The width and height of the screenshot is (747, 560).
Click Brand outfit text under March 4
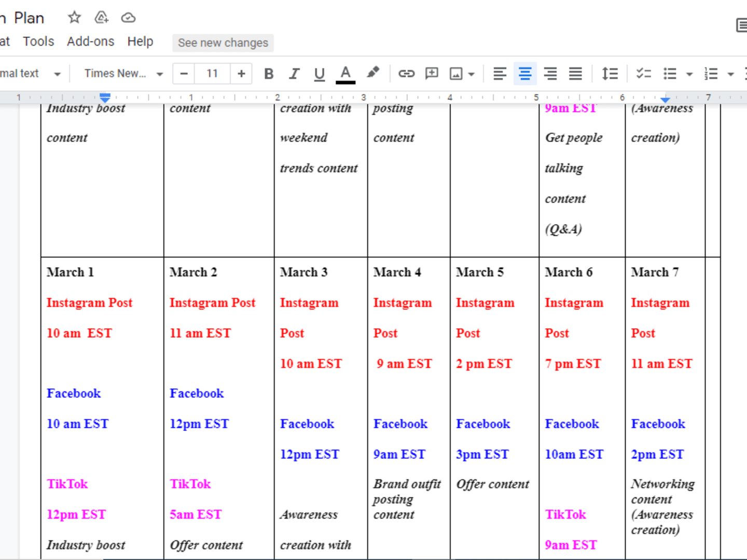(407, 484)
